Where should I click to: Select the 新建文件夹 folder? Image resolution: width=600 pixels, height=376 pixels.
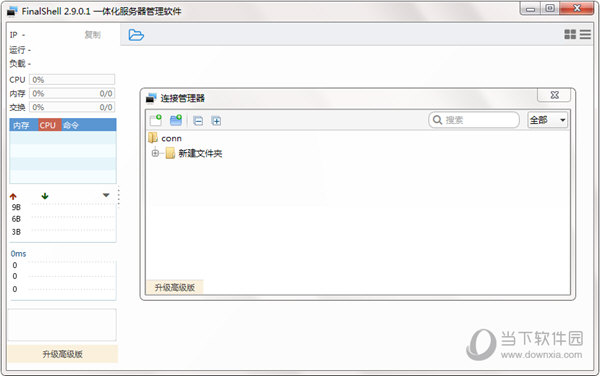click(194, 153)
